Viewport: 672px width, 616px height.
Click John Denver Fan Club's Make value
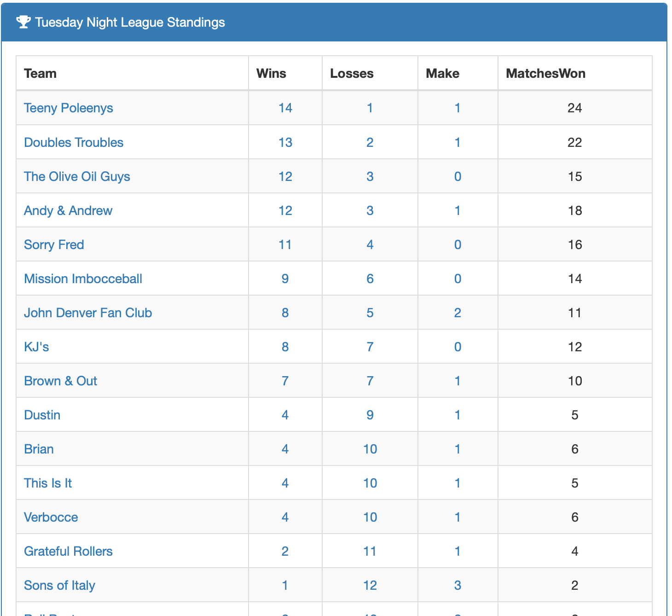click(x=457, y=313)
